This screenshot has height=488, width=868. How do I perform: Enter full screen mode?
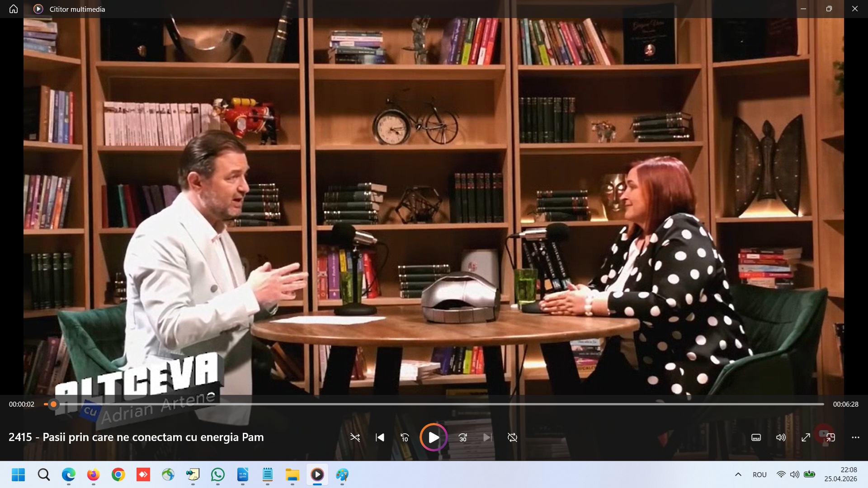[806, 437]
